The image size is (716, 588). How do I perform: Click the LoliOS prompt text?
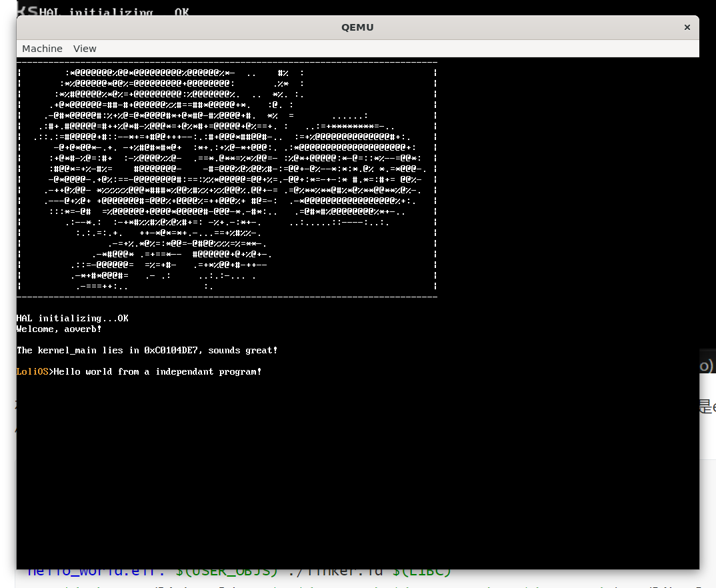click(x=31, y=371)
